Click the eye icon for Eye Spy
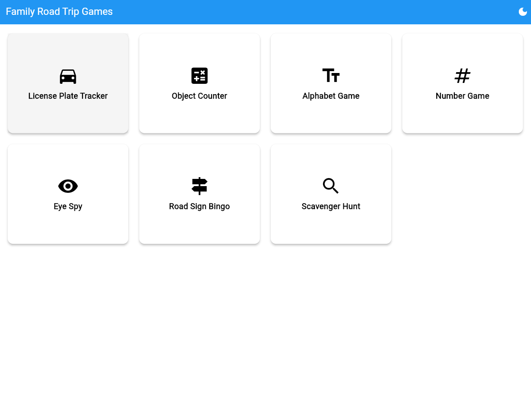Viewport: 531px width, 420px height. (x=68, y=186)
